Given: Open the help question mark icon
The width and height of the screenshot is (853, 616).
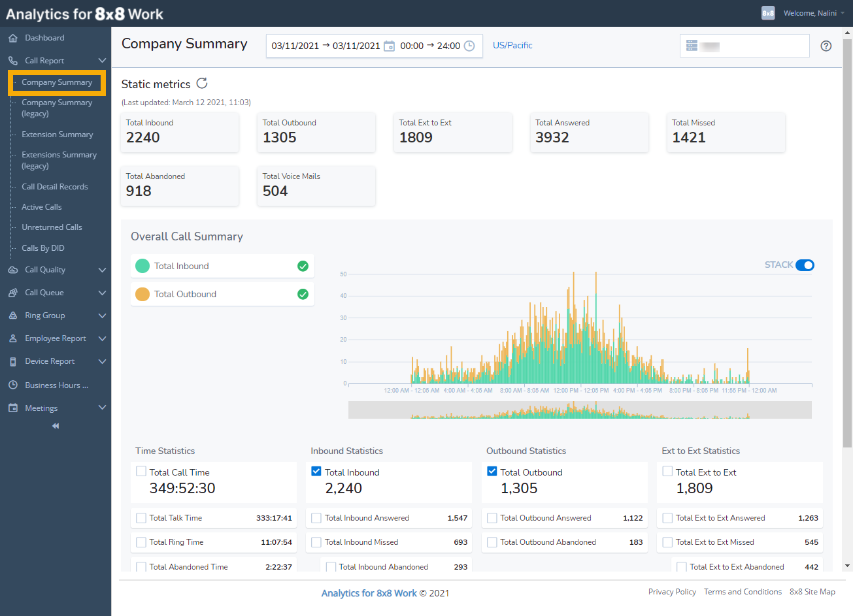Looking at the screenshot, I should click(826, 46).
